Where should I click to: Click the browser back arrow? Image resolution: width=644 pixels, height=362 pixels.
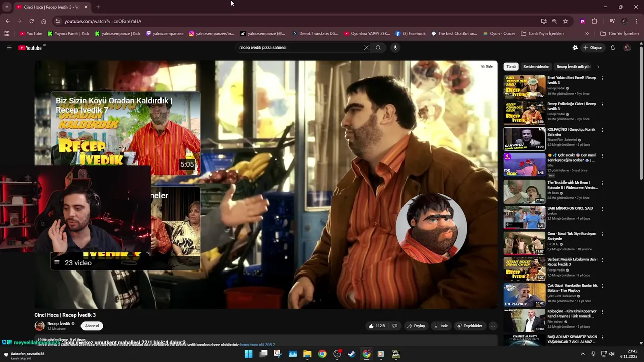click(7, 21)
